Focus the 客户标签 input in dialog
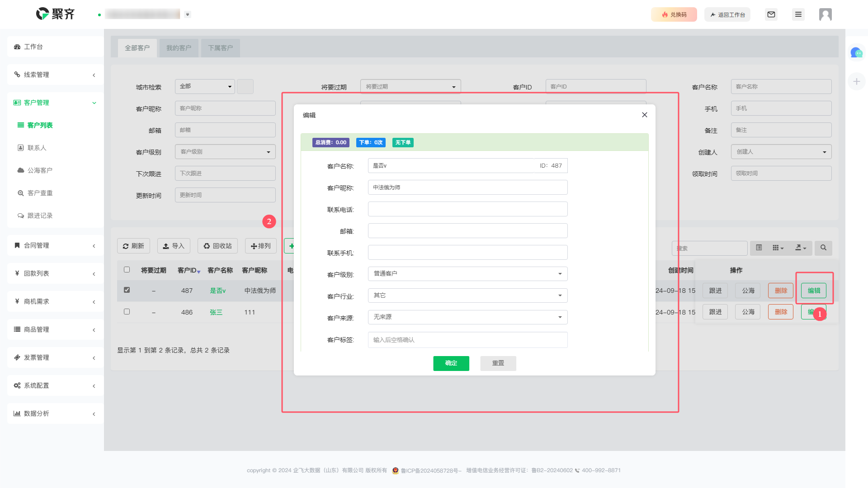The width and height of the screenshot is (868, 488). click(467, 340)
